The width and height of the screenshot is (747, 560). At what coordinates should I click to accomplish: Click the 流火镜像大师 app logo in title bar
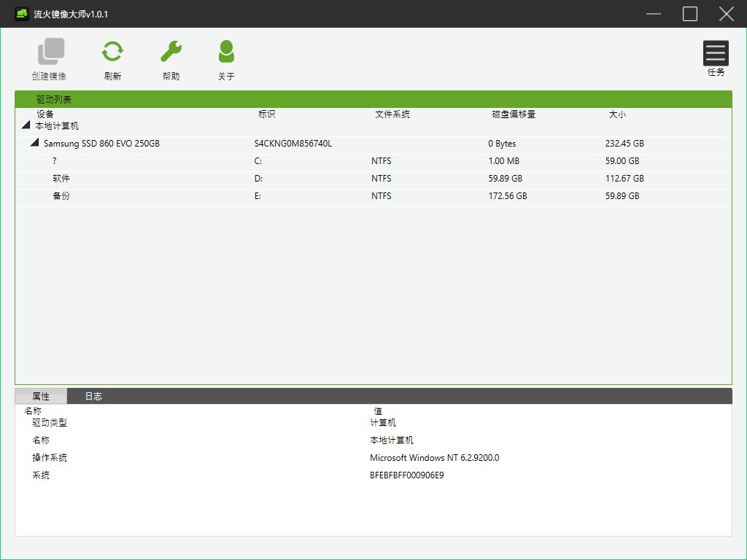[x=21, y=14]
